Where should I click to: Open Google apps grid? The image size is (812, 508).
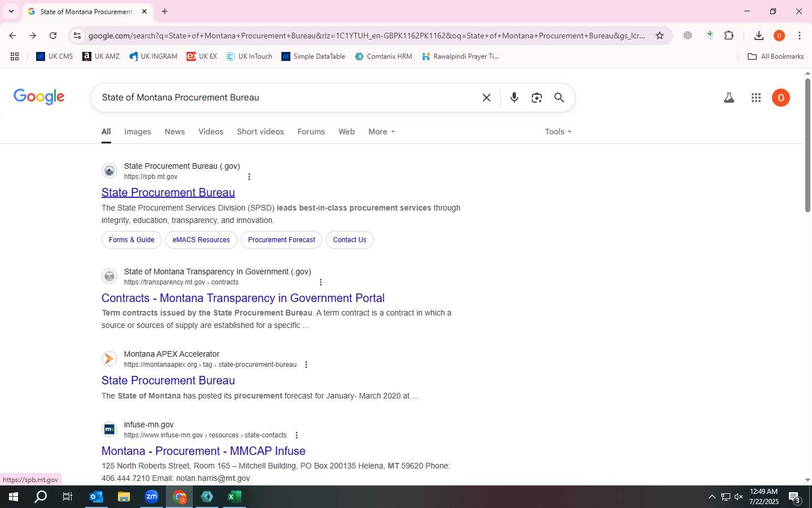[756, 98]
